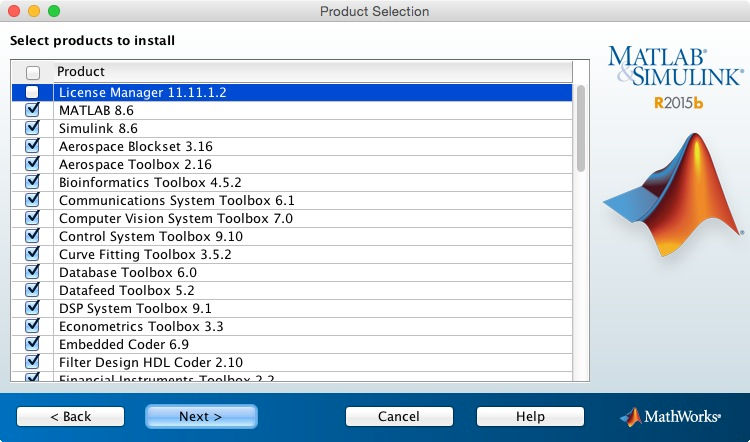Select the License Manager 11.11.1.2 row text

(x=143, y=92)
